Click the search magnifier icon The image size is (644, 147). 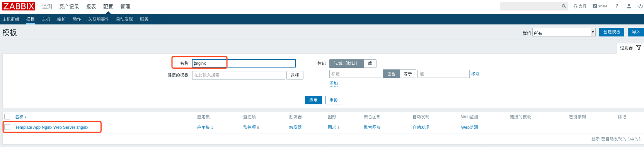(x=564, y=6)
